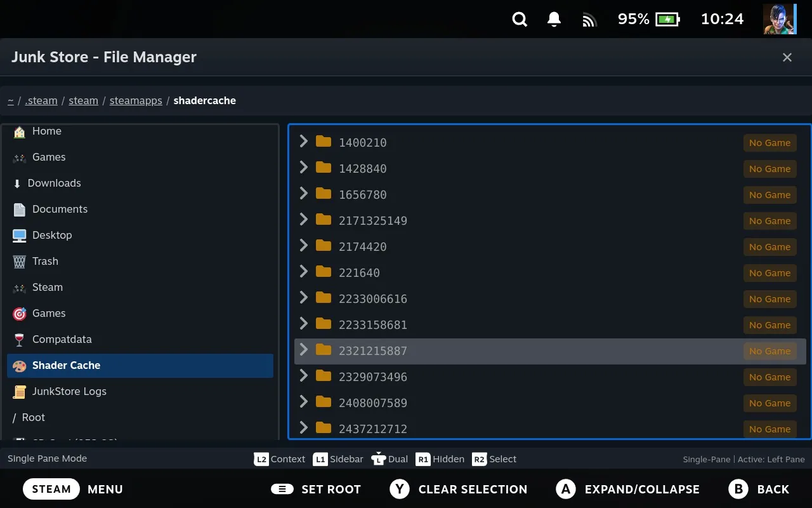
Task: Click the wireless network status icon
Action: [x=589, y=20]
